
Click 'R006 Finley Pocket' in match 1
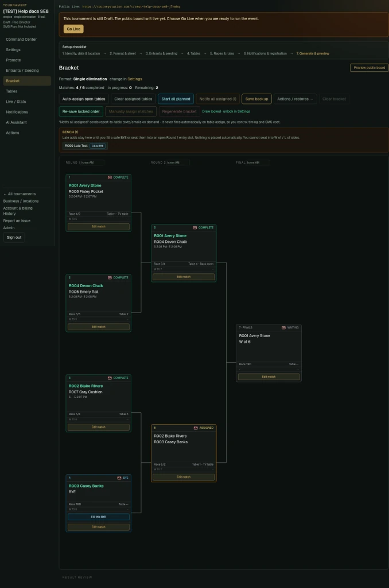tap(86, 191)
